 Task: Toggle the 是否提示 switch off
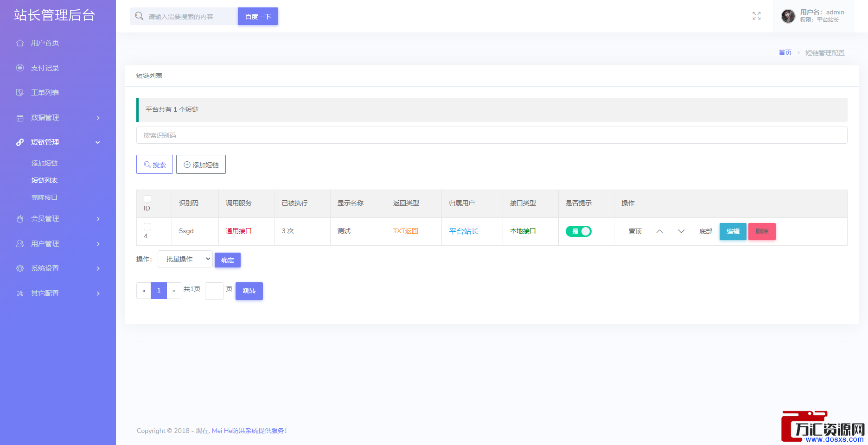(x=578, y=231)
